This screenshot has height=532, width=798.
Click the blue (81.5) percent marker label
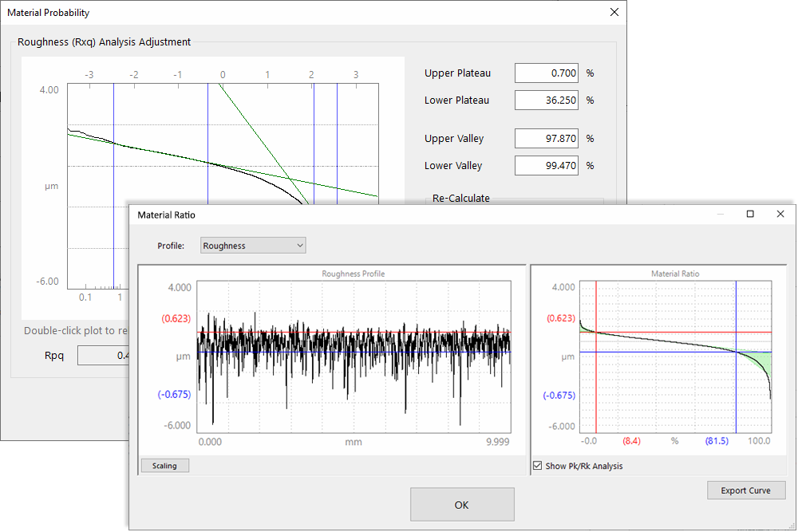(717, 441)
